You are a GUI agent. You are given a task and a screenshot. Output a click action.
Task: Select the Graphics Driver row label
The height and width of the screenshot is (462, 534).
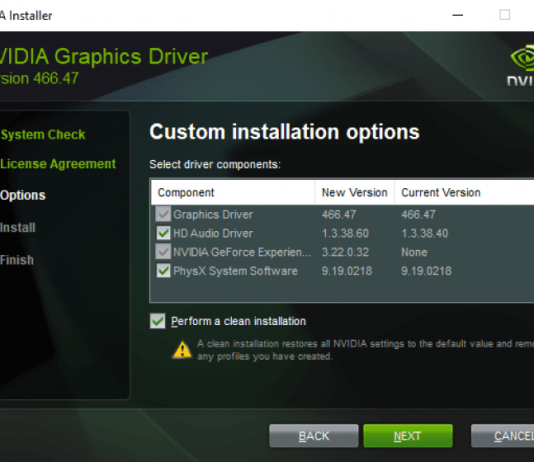(213, 215)
